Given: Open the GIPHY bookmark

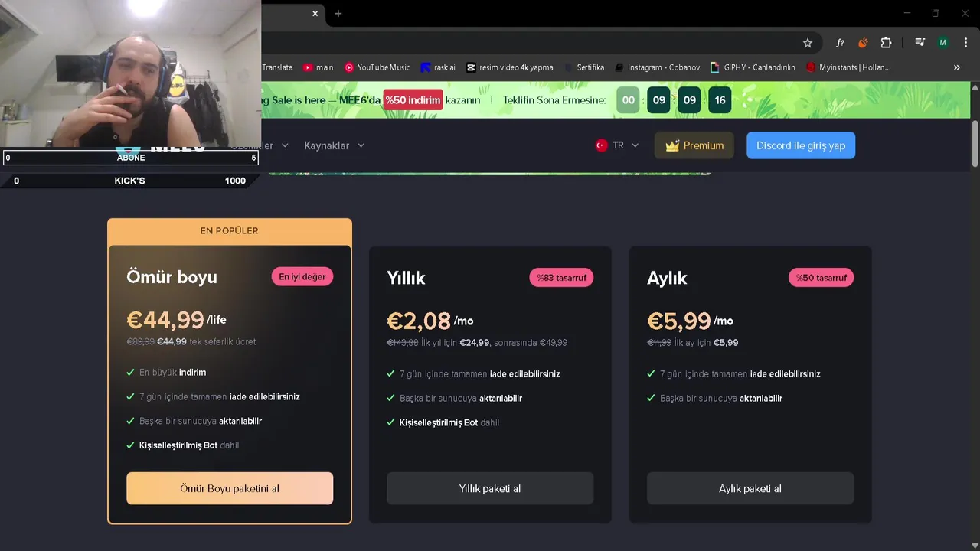Looking at the screenshot, I should pos(753,67).
